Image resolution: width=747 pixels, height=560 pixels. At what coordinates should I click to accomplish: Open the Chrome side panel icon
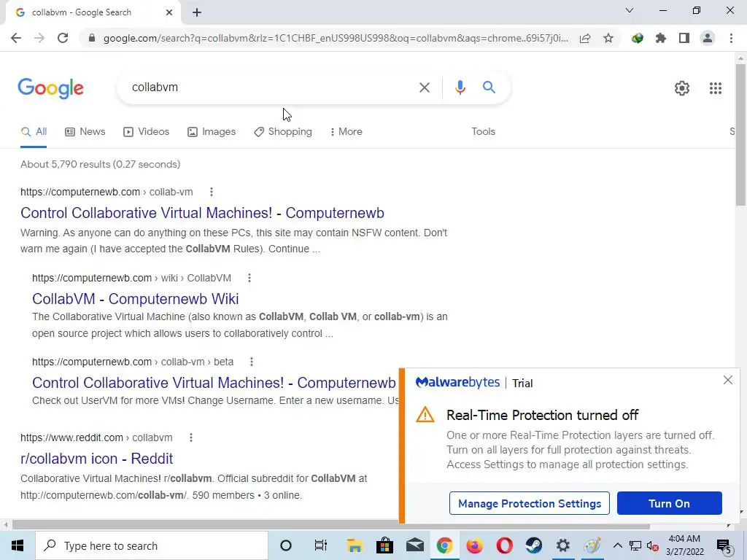[x=684, y=38]
